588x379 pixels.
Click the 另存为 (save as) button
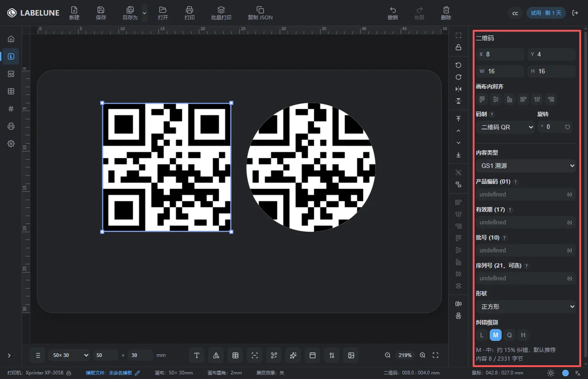[x=130, y=13]
